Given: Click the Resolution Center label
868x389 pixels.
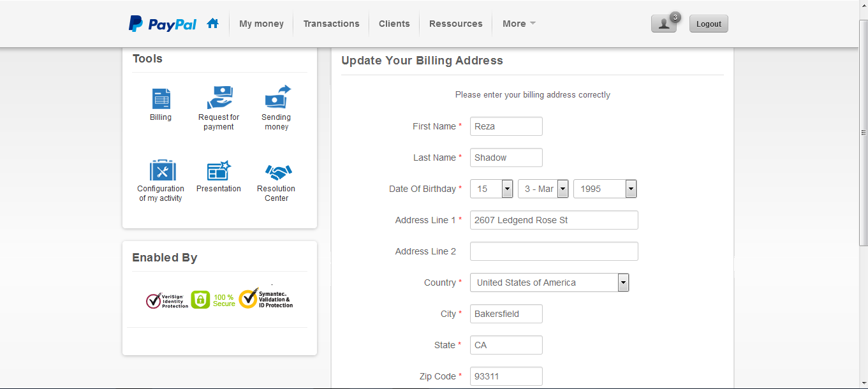Looking at the screenshot, I should click(x=276, y=193).
